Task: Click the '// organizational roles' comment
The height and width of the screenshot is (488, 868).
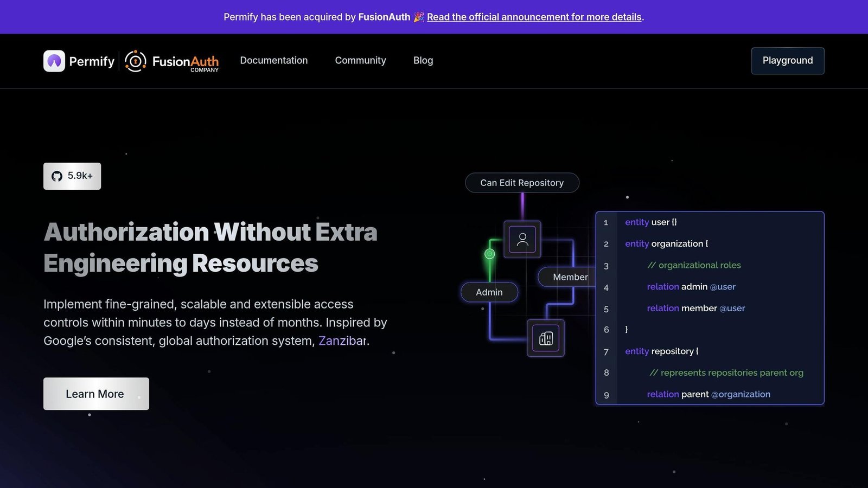Action: pos(694,265)
